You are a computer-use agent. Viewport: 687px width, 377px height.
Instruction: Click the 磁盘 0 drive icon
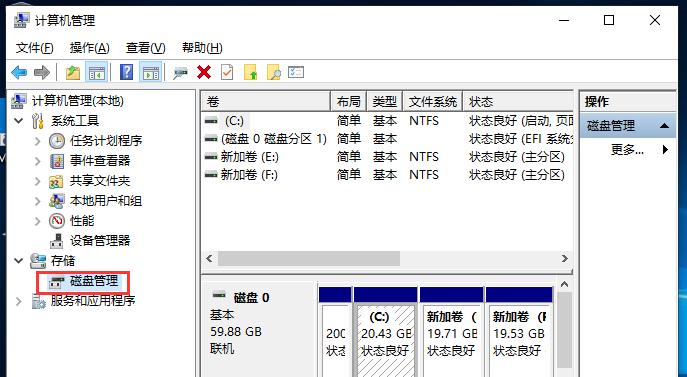coord(219,295)
